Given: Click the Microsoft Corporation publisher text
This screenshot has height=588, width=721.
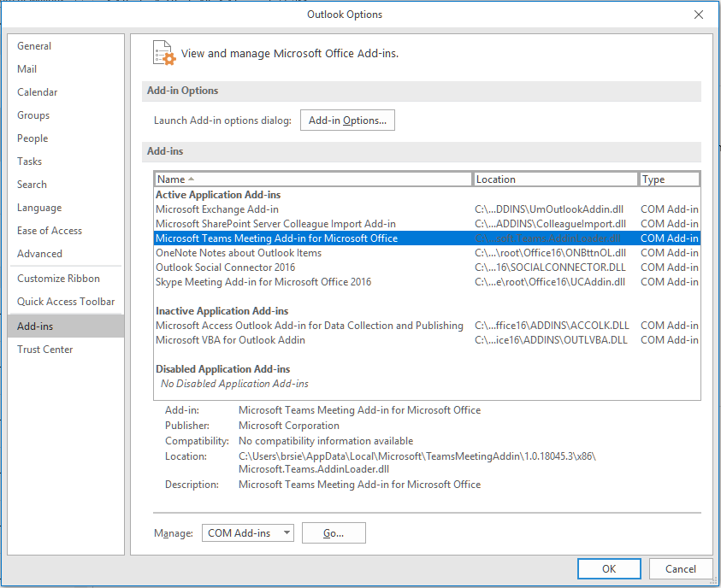Looking at the screenshot, I should click(289, 426).
